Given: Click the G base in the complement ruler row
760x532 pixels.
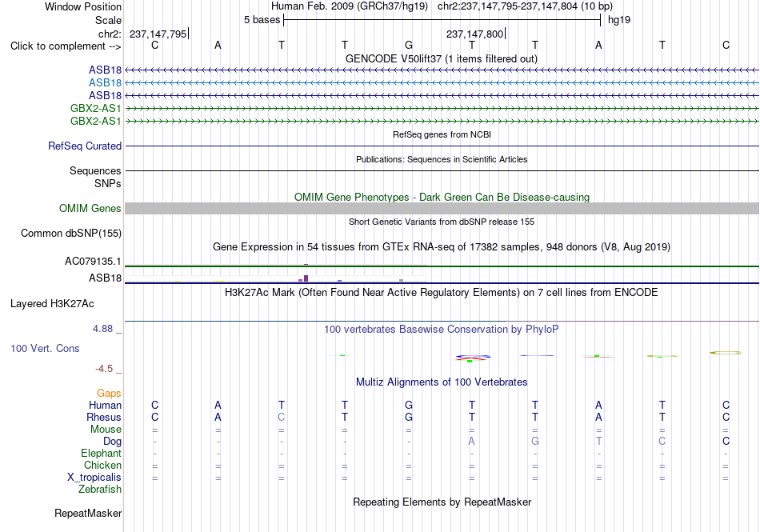Looking at the screenshot, I should point(409,45).
